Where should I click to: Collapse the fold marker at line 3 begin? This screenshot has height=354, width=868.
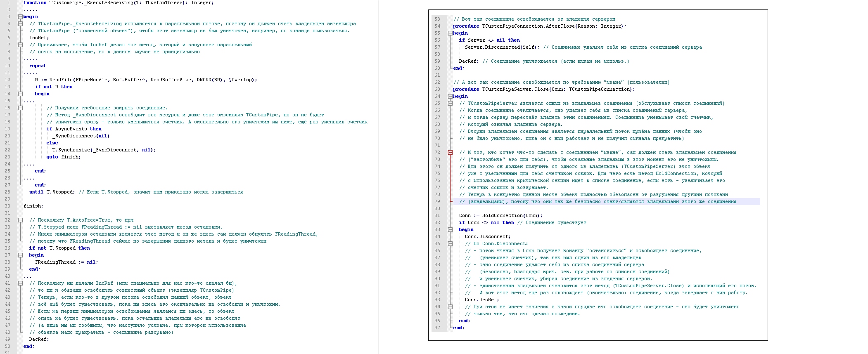tap(20, 17)
